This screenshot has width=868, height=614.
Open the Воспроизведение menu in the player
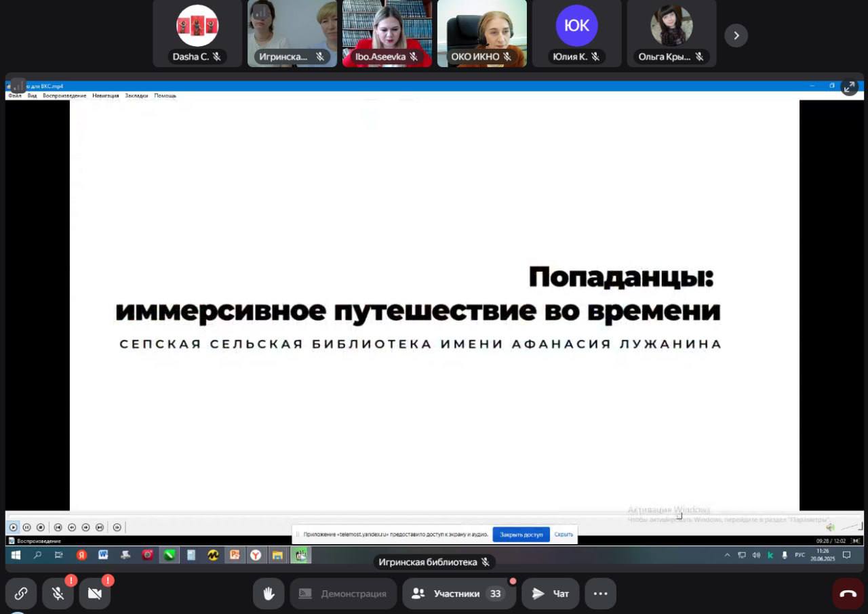tap(64, 96)
